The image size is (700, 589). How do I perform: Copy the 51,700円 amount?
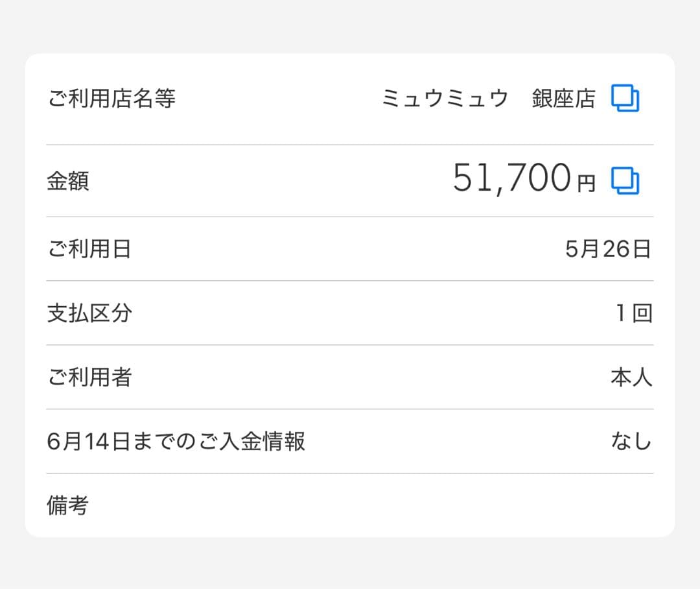[x=625, y=181]
